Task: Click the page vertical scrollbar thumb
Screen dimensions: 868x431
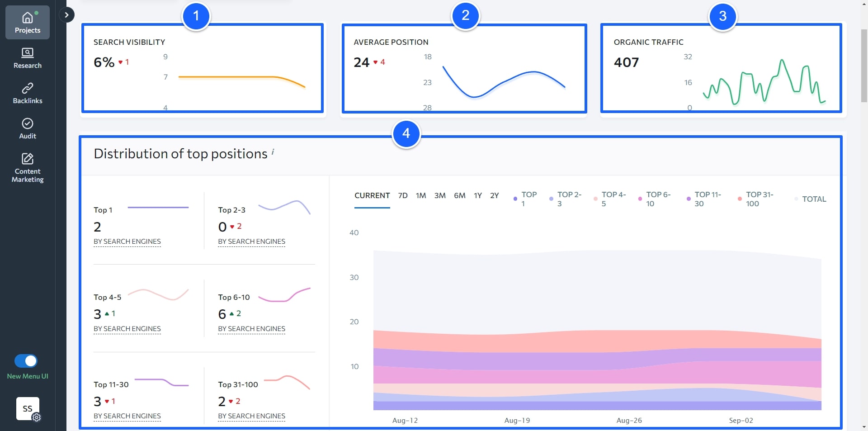Action: click(x=864, y=66)
